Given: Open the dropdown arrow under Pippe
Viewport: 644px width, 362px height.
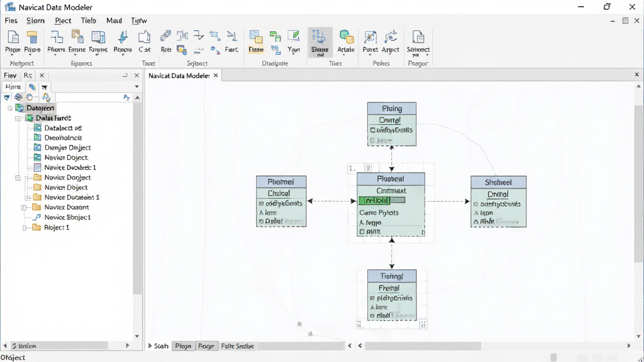Looking at the screenshot, I should [13, 55].
